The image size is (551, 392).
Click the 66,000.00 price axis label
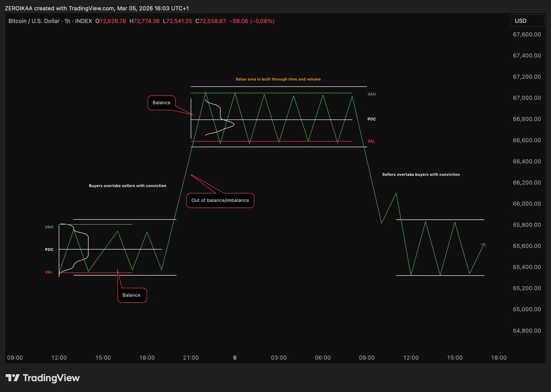527,204
